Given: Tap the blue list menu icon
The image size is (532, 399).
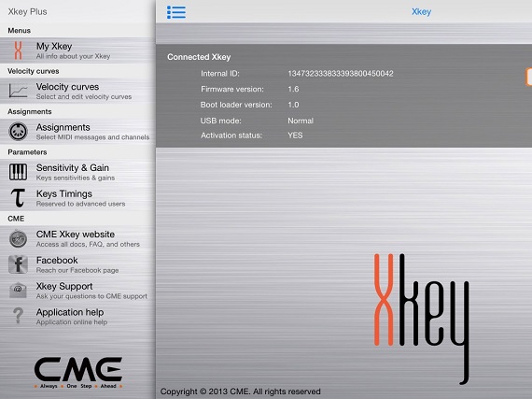Looking at the screenshot, I should (x=176, y=12).
